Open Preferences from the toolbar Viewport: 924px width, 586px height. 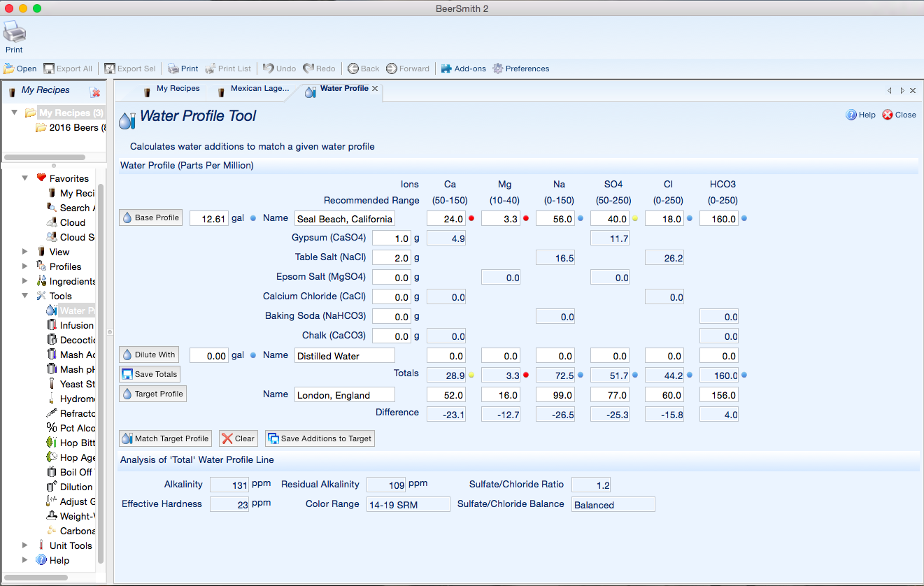[x=521, y=69]
